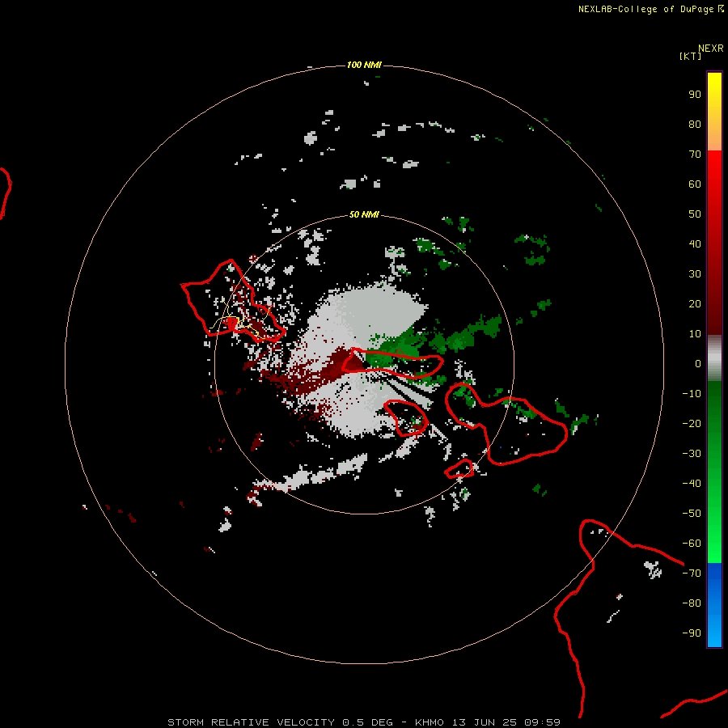Click the 100 NMI range ring label
This screenshot has width=728, height=728.
point(364,65)
